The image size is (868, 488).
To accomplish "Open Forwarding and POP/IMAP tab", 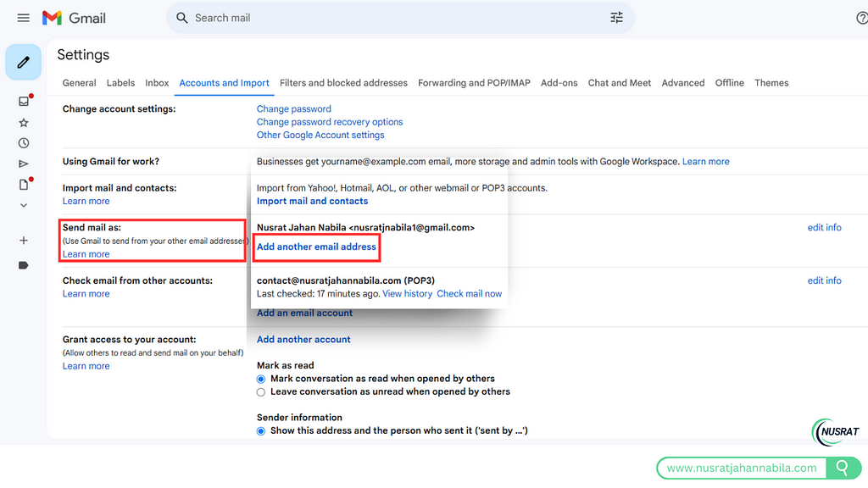I will [474, 83].
